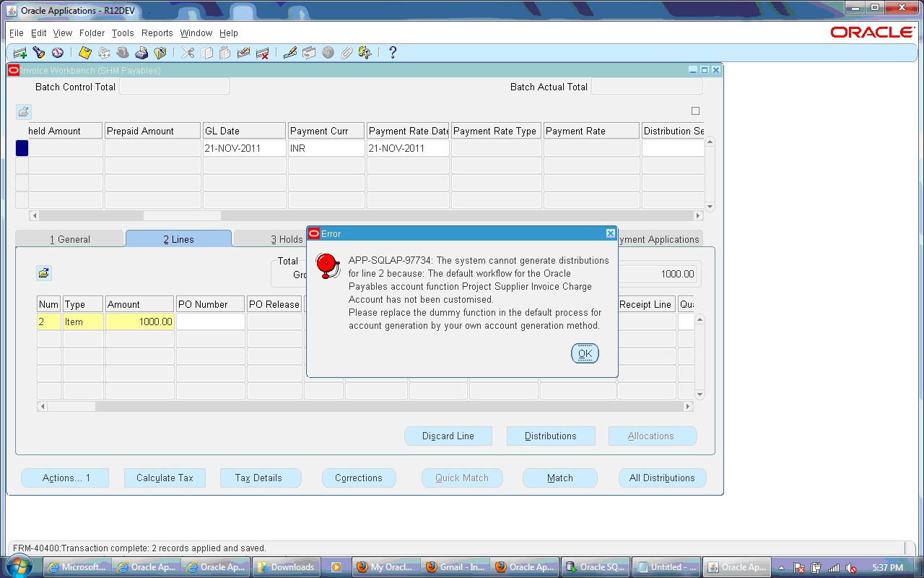924x578 pixels.
Task: Open the Downloads taskbar item
Action: 285,567
